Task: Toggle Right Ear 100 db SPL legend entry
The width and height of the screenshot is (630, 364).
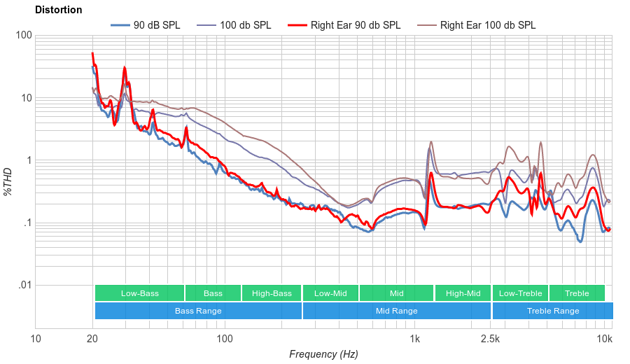Action: (x=487, y=25)
